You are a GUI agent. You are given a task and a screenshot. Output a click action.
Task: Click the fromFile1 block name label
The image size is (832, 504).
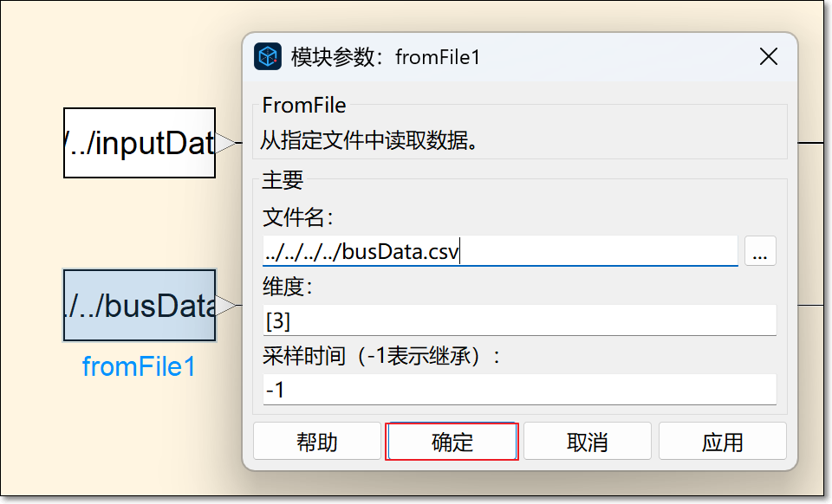pos(139,366)
